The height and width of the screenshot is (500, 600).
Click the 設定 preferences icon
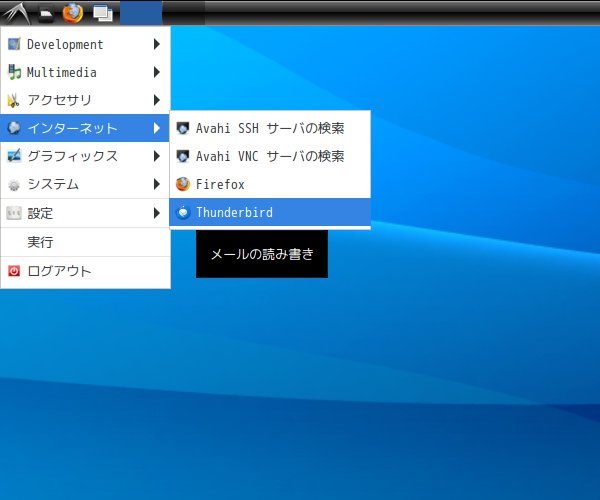click(14, 213)
